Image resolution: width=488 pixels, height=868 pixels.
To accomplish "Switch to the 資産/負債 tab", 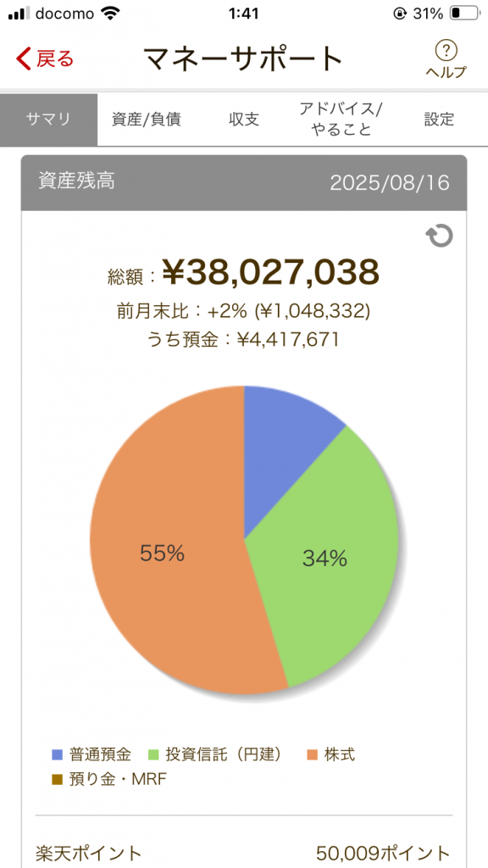I will pyautogui.click(x=146, y=120).
